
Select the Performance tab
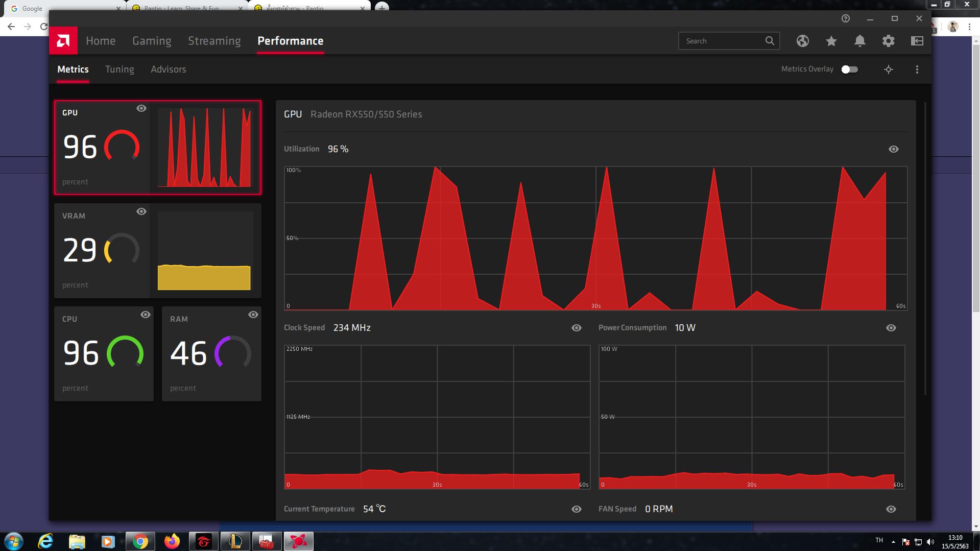290,41
